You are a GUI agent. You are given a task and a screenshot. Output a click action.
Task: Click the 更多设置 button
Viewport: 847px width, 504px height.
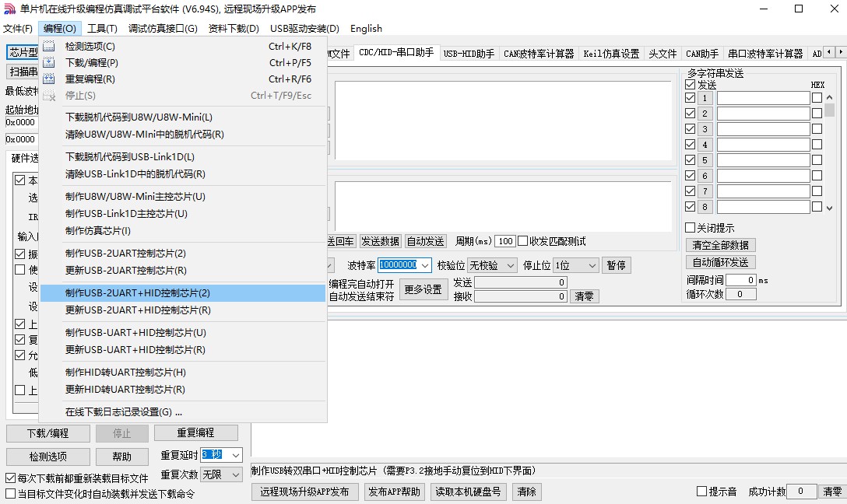[423, 290]
